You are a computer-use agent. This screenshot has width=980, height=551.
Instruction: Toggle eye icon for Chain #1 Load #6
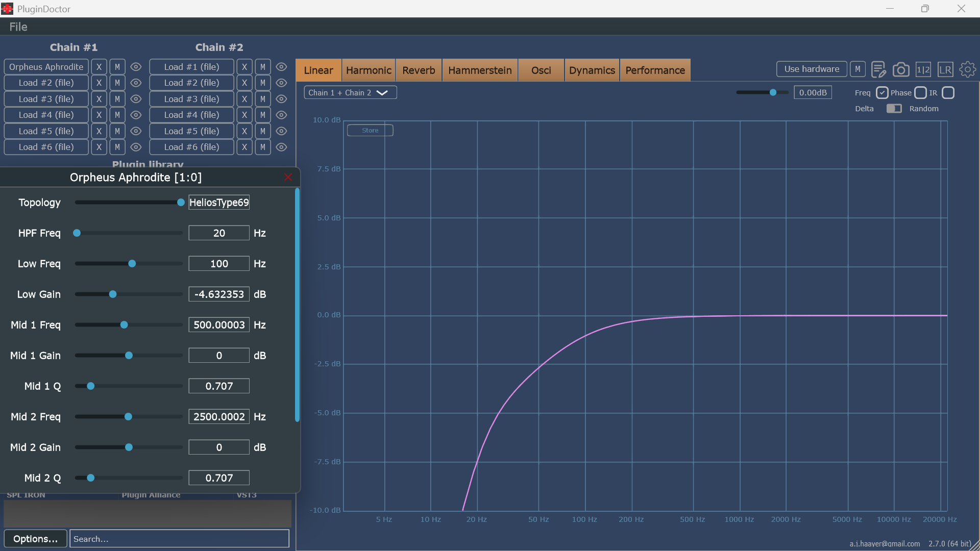coord(136,147)
